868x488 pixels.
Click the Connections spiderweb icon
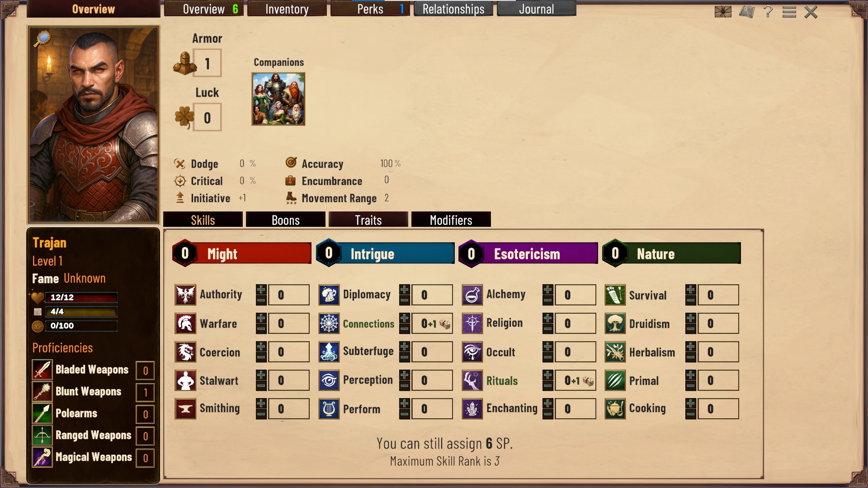[329, 324]
